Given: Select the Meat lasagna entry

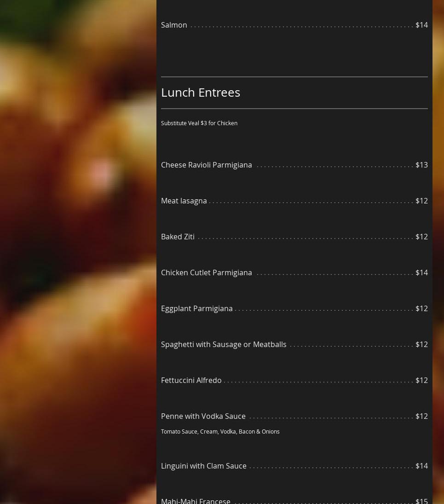Looking at the screenshot, I should (184, 201).
